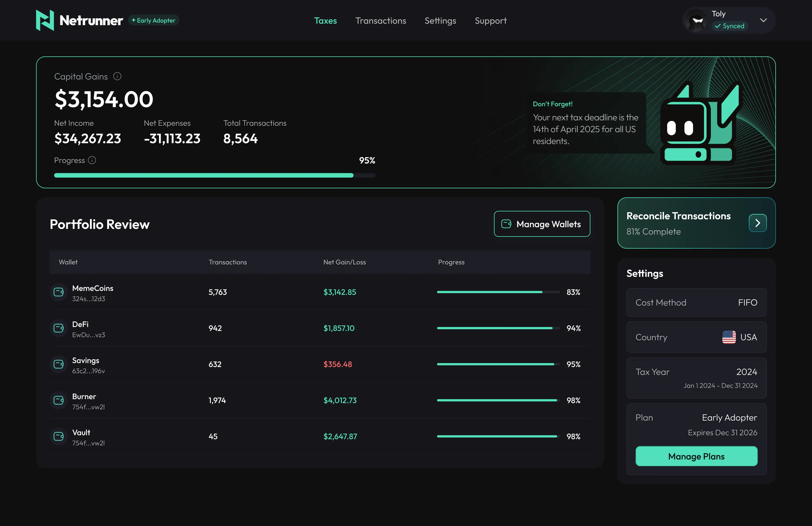Click the Vault wallet icon
Screen dimensions: 812x526
click(59, 436)
